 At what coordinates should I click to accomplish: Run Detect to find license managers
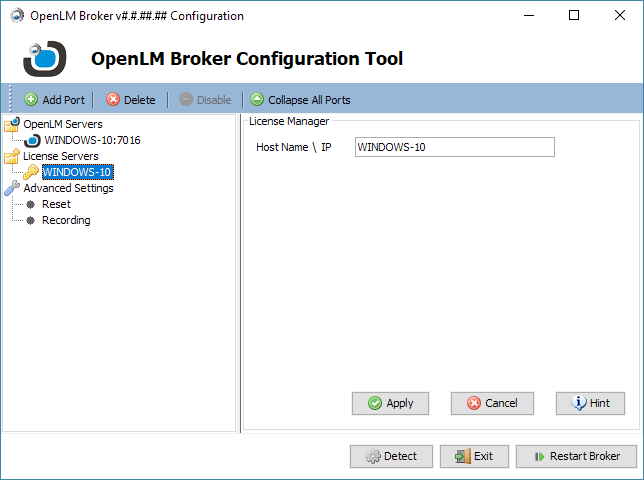pyautogui.click(x=391, y=456)
